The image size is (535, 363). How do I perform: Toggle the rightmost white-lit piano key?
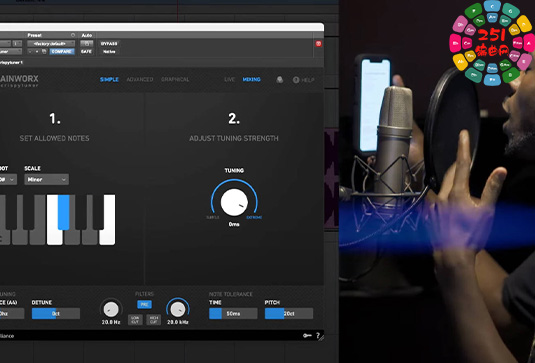[107, 235]
